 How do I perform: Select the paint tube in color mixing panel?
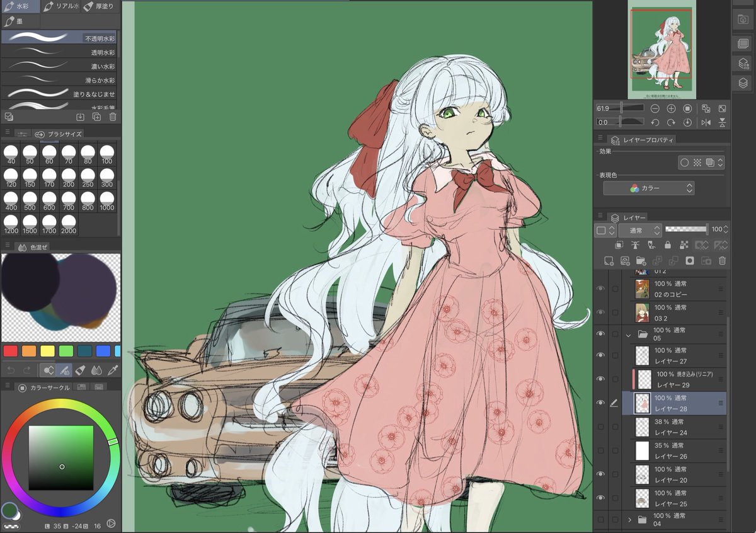coord(81,370)
